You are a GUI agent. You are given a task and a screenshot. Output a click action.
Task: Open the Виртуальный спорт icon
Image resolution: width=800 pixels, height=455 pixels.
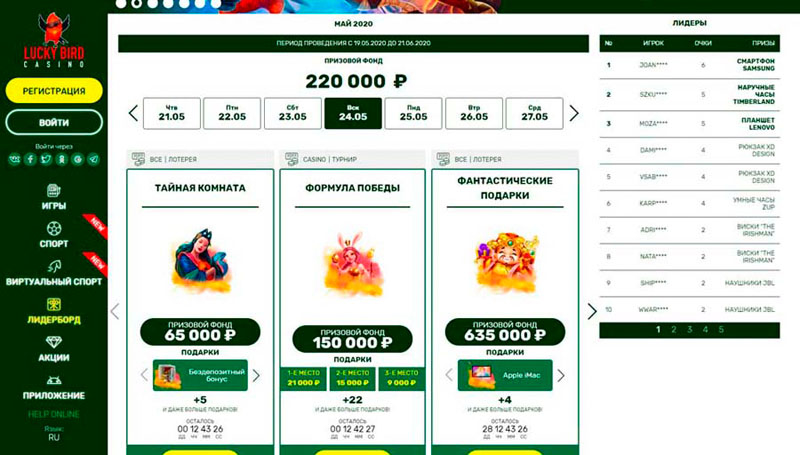tap(54, 266)
